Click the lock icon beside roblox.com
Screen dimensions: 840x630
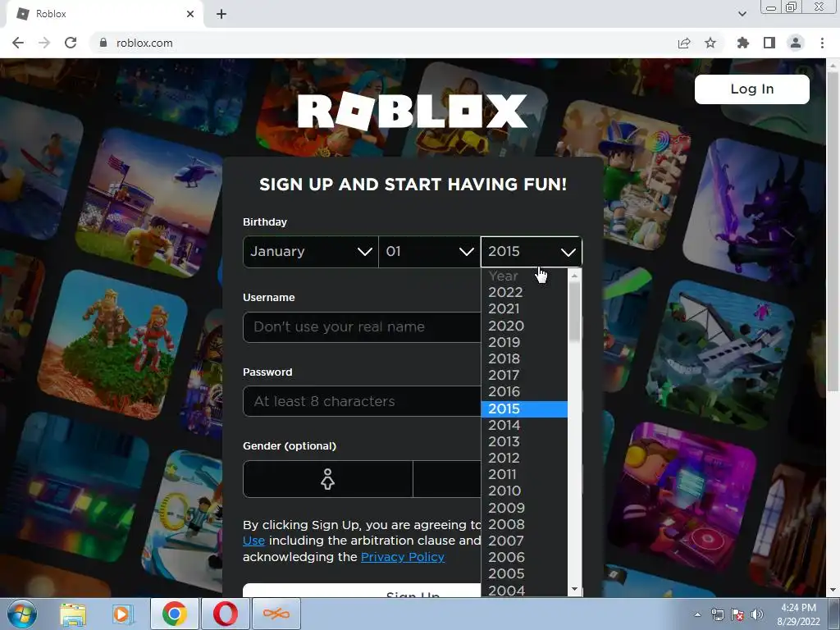coord(103,43)
